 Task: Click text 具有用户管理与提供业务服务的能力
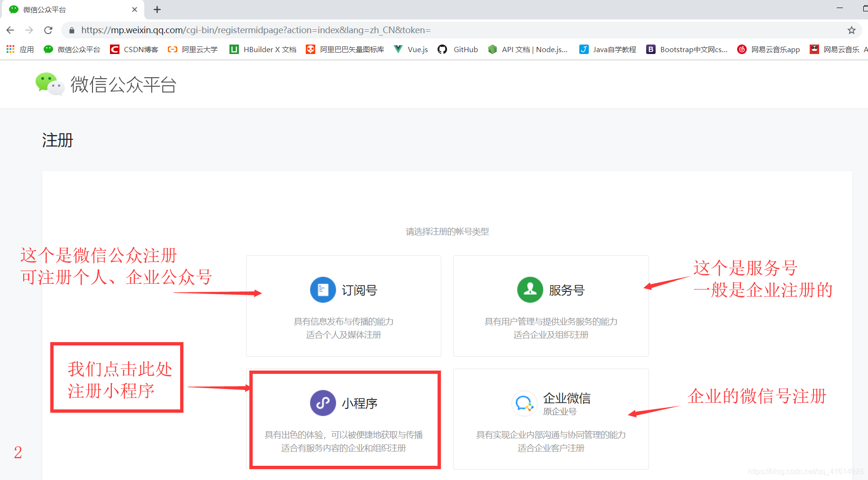point(551,322)
